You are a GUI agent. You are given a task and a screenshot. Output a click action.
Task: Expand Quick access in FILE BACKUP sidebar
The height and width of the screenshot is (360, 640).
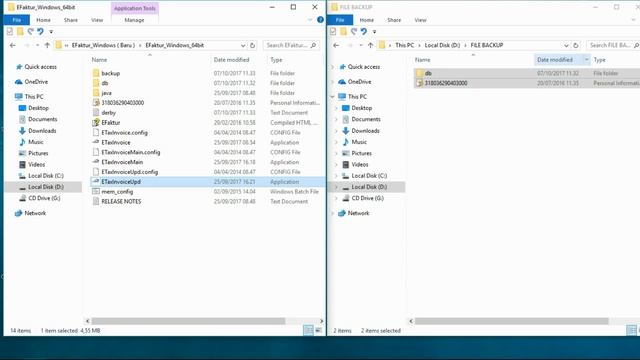333,67
